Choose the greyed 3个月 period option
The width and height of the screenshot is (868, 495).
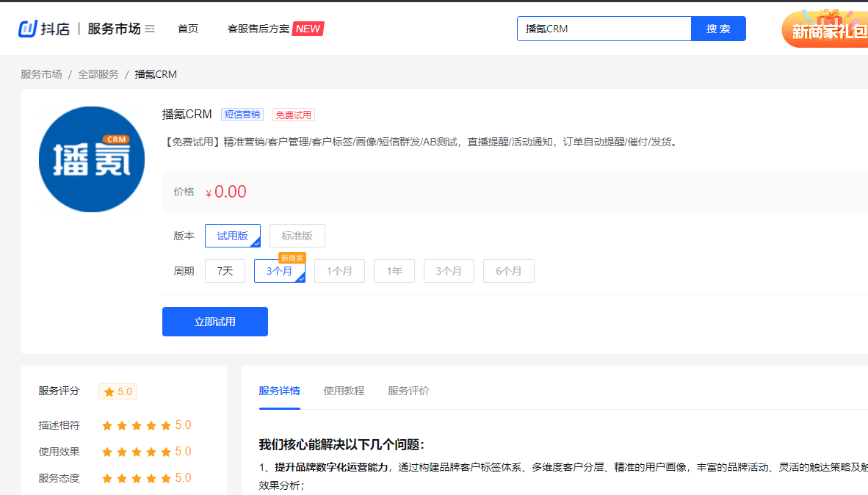pos(449,271)
